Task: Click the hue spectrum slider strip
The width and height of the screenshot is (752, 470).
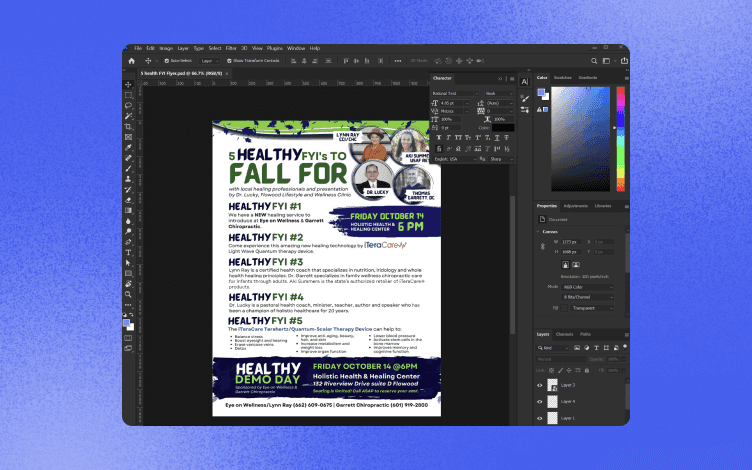Action: coord(621,139)
